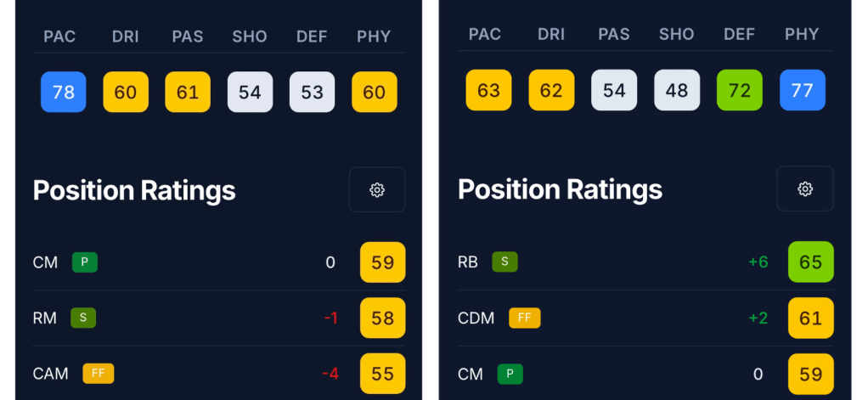Click the +2 modifier in the CDM row
Image resolution: width=868 pixels, height=400 pixels.
point(758,318)
